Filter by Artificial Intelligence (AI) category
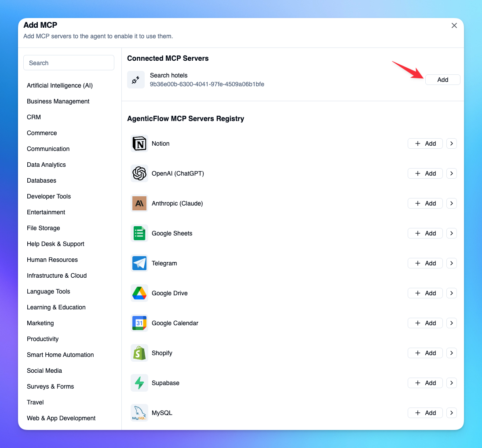This screenshot has height=448, width=482. (x=60, y=85)
